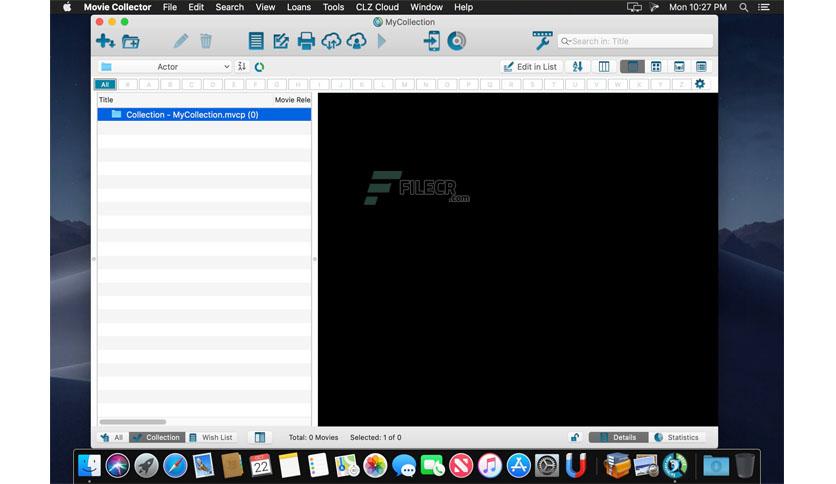Open the Movie Collector app menu

tap(117, 7)
